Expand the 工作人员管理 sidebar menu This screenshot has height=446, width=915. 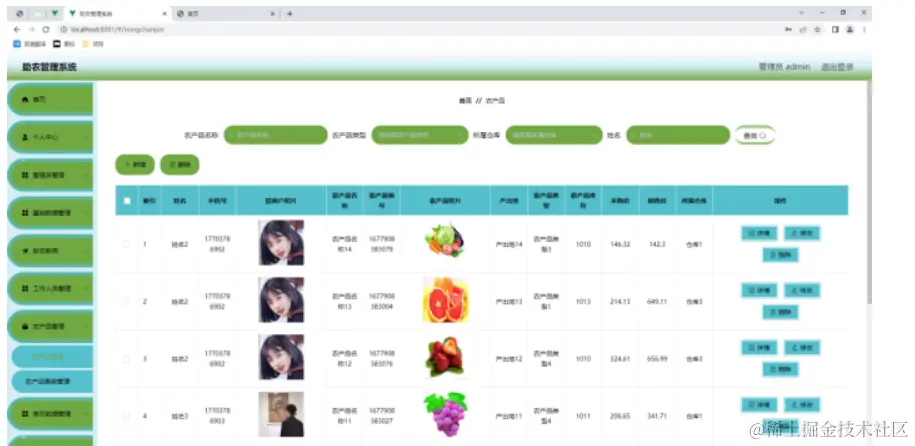pos(50,288)
